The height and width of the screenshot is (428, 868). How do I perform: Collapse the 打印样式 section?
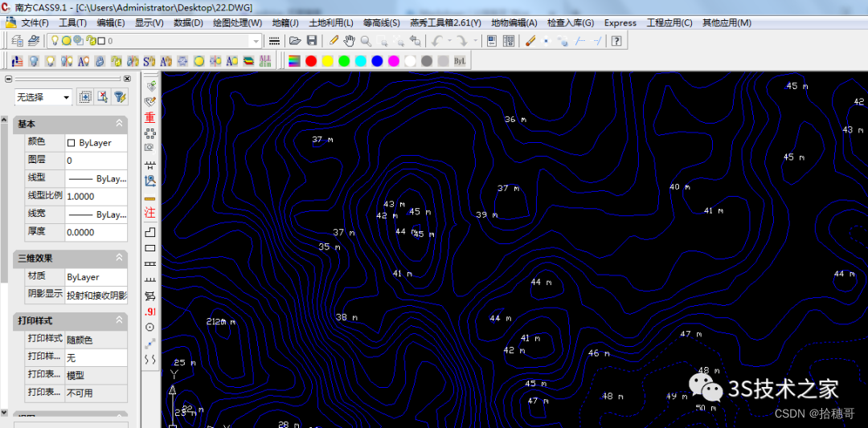pos(119,320)
